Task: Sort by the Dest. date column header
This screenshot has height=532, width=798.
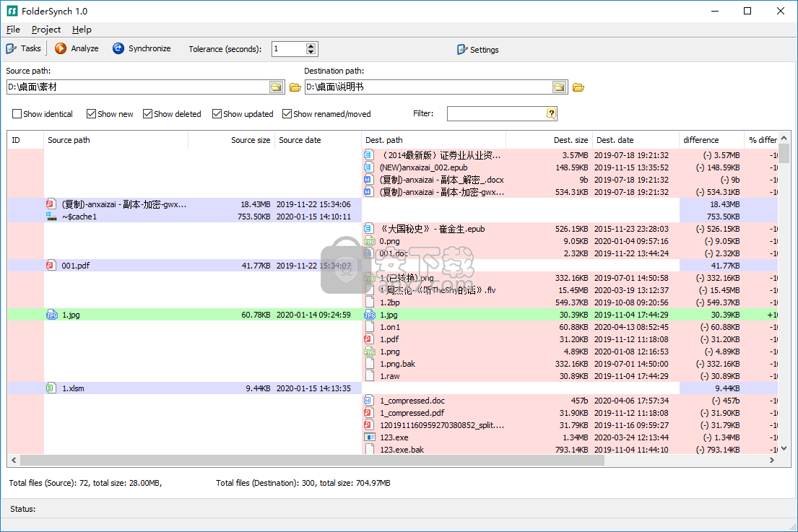Action: 636,140
